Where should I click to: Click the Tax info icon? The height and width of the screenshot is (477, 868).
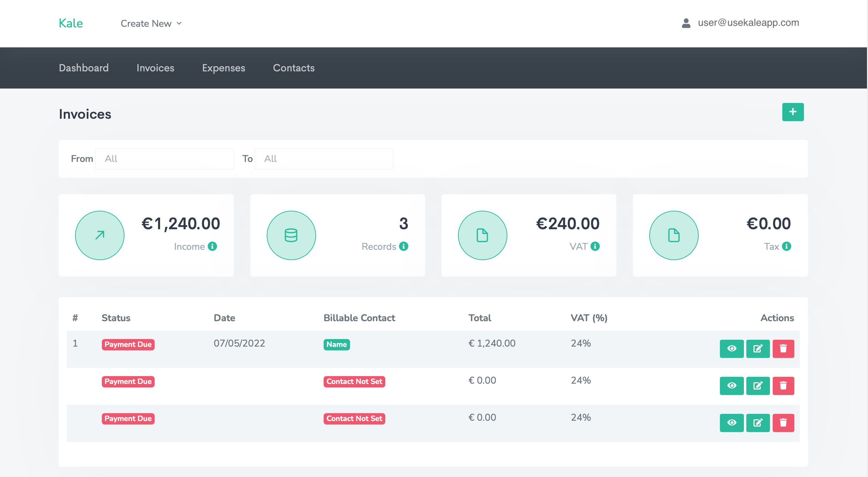coord(786,246)
